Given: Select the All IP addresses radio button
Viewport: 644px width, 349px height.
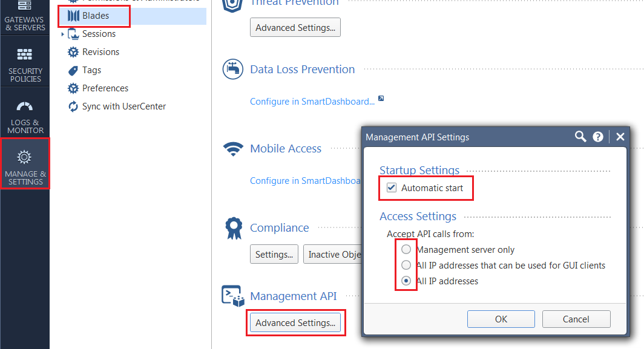Looking at the screenshot, I should point(406,281).
